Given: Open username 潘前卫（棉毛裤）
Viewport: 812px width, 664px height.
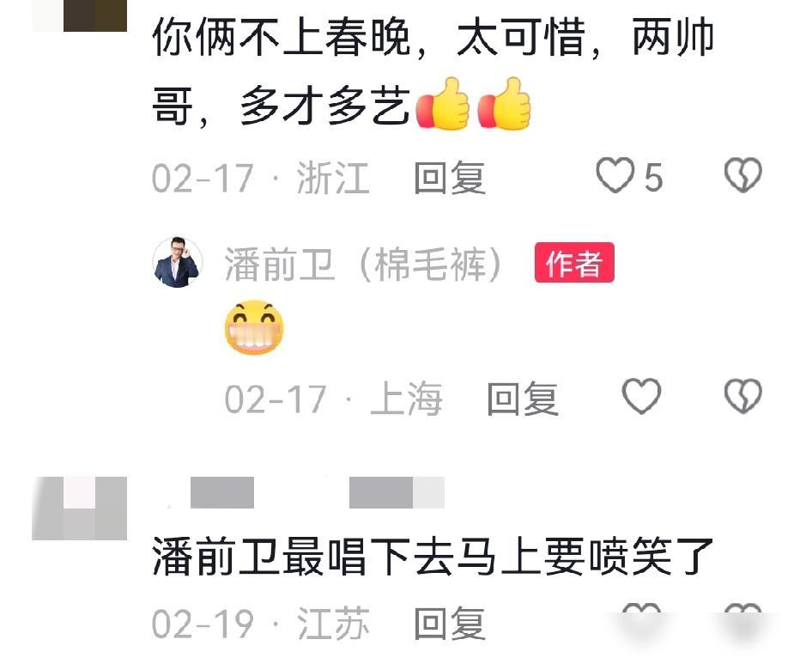Looking at the screenshot, I should [363, 265].
